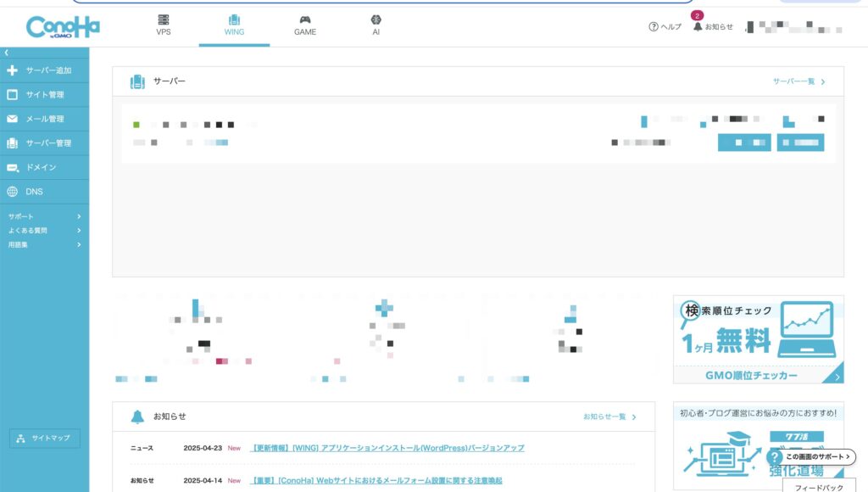Click the date 2025-04-23
The image size is (868, 492).
click(203, 448)
